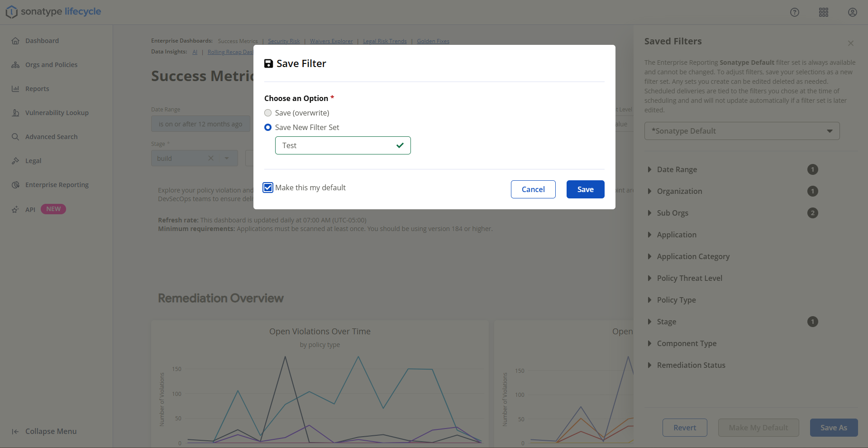The image size is (868, 448).
Task: Open the Golden Fixes dashboard link
Action: click(x=433, y=41)
